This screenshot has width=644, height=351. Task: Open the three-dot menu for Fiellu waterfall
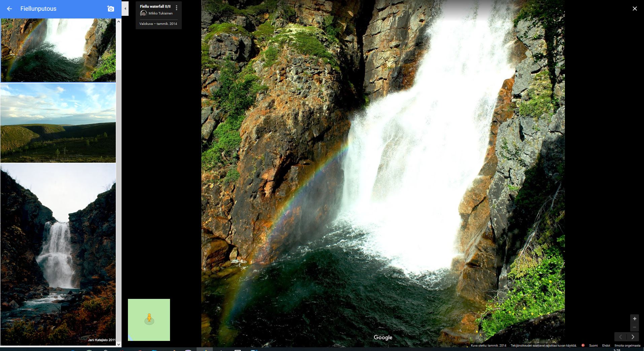(x=176, y=8)
